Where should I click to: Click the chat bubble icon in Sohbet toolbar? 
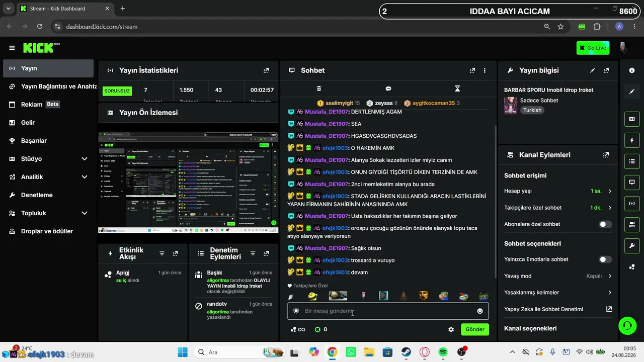pos(388,88)
